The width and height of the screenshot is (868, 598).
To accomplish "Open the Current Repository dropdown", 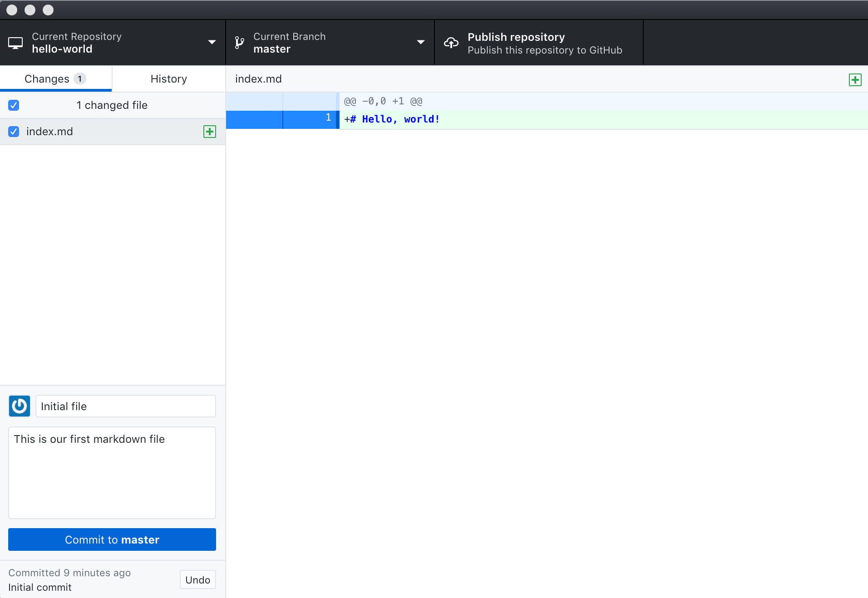I will [212, 42].
